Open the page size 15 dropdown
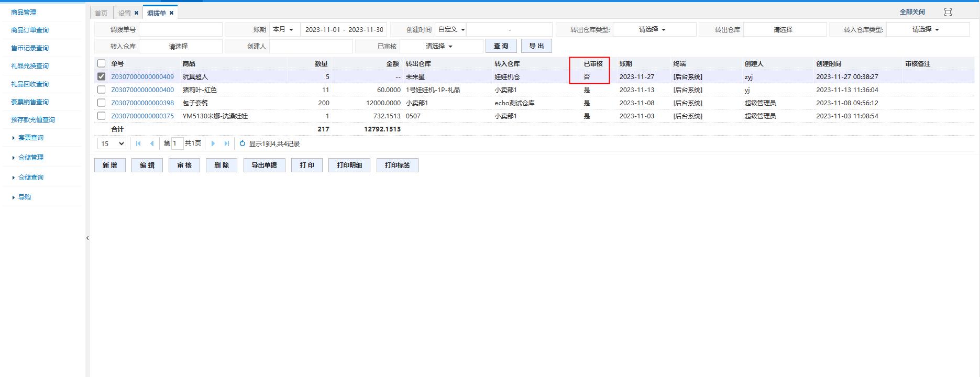This screenshot has width=980, height=377. (112, 143)
